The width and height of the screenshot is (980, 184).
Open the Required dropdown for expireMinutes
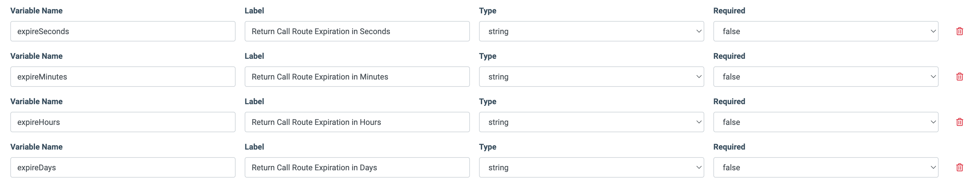[825, 76]
